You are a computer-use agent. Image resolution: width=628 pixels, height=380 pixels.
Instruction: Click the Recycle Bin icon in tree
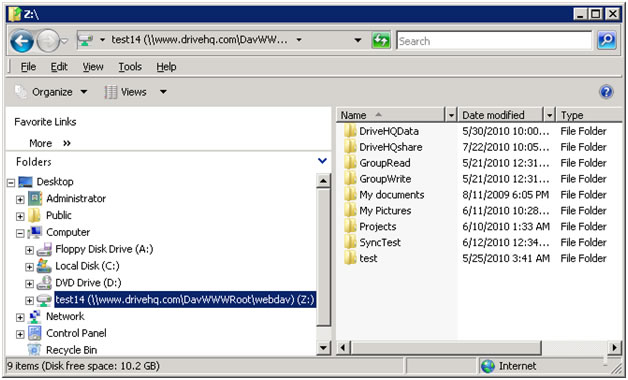[34, 350]
